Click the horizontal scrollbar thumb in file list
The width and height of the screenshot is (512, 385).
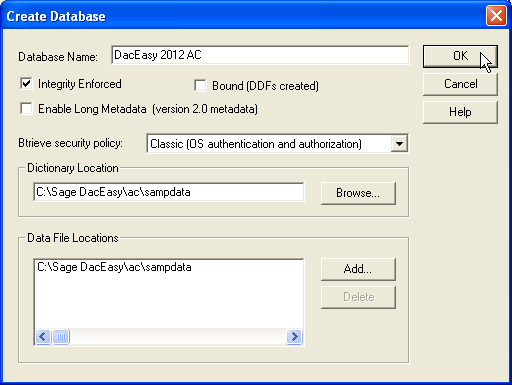(61, 336)
